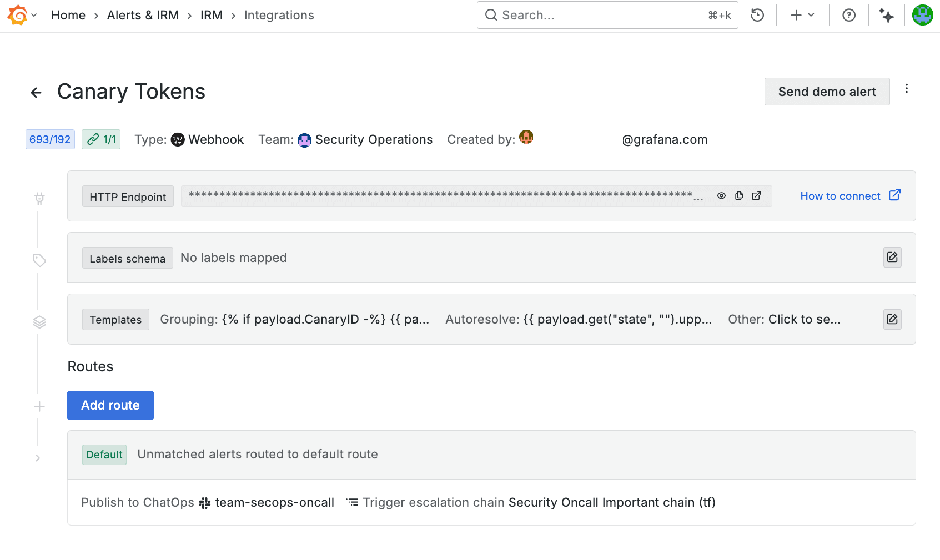Edit Templates using the pencil icon

coord(892,319)
